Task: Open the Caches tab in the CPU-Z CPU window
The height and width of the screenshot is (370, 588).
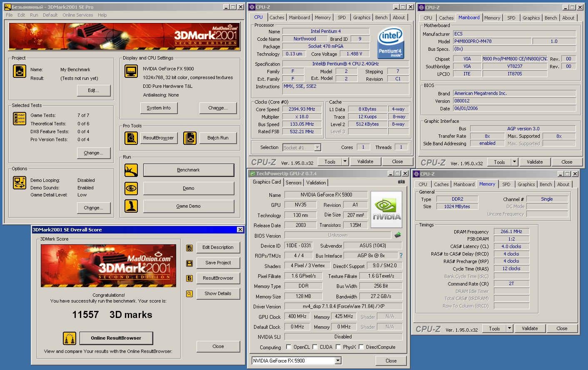Action: [277, 17]
